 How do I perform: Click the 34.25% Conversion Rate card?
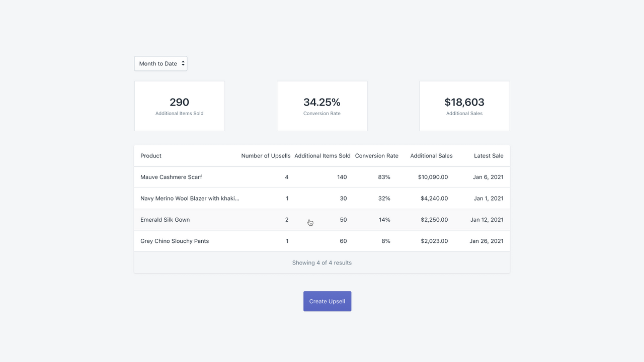tap(321, 106)
